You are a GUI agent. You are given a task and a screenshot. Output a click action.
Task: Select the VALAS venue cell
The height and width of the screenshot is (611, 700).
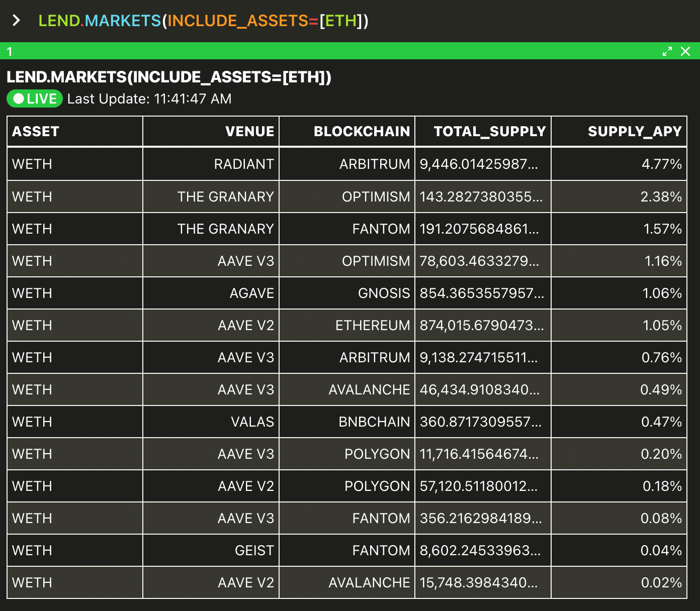point(211,422)
